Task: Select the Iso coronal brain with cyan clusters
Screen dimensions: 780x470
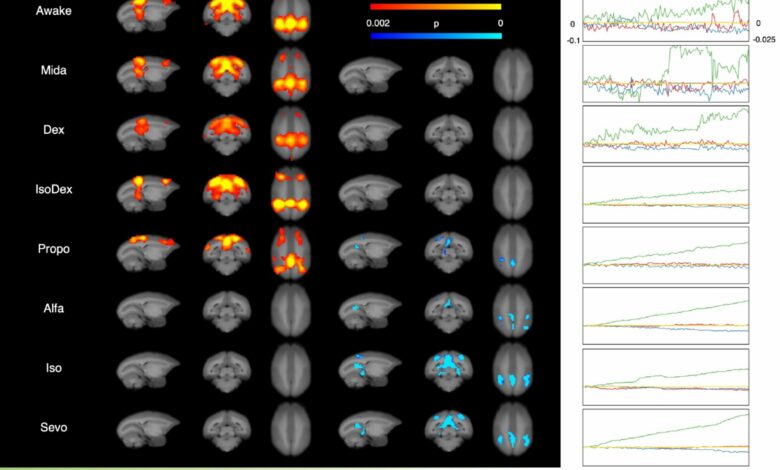Action: [x=449, y=373]
